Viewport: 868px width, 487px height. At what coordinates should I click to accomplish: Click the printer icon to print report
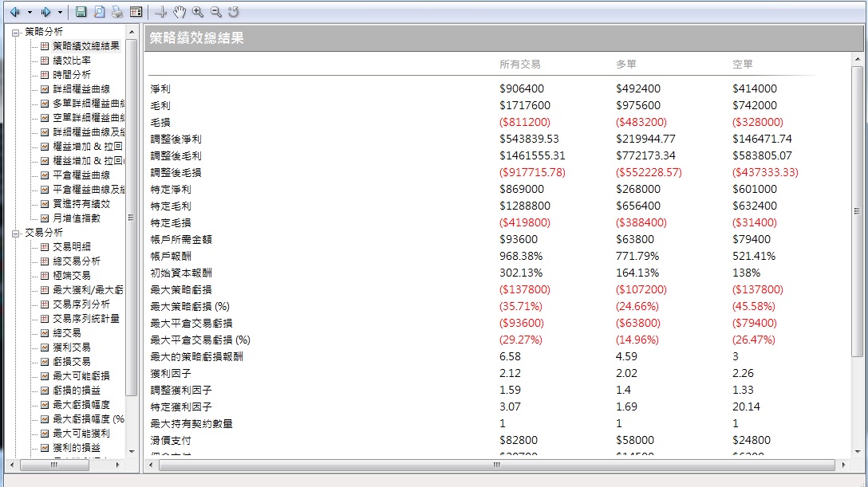[x=116, y=12]
